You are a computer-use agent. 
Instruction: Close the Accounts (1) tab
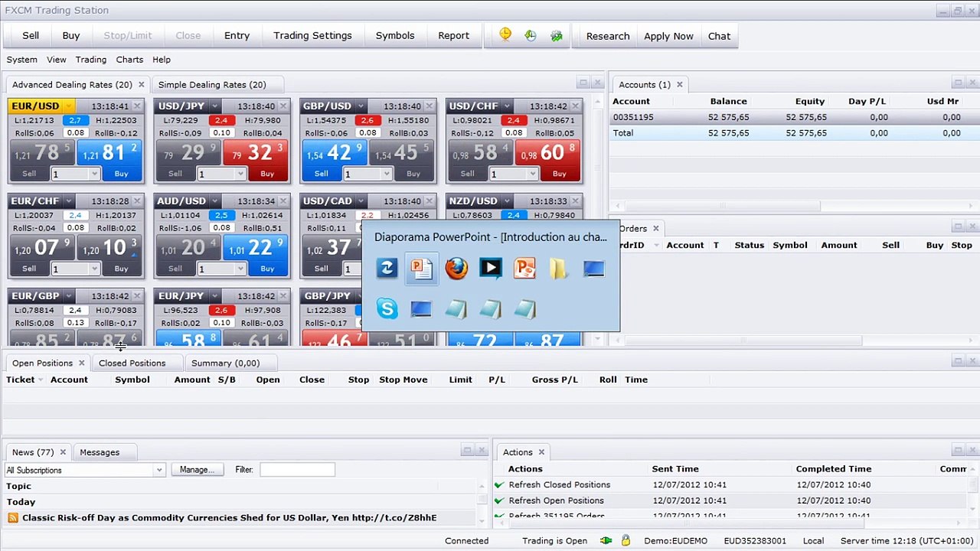tap(679, 85)
